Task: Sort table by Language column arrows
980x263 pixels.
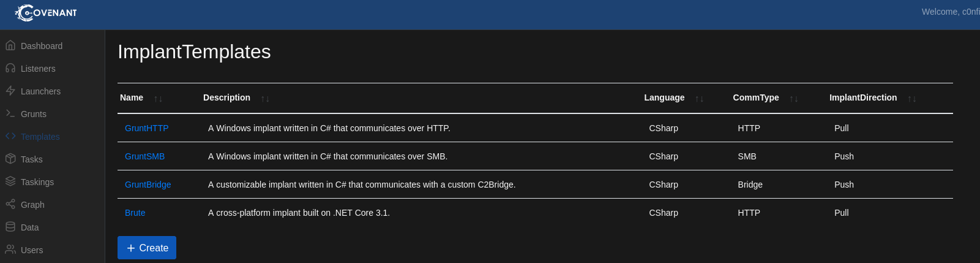Action: [699, 99]
